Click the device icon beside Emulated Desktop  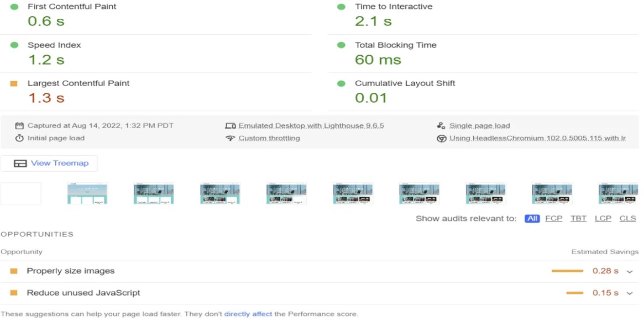(x=231, y=126)
